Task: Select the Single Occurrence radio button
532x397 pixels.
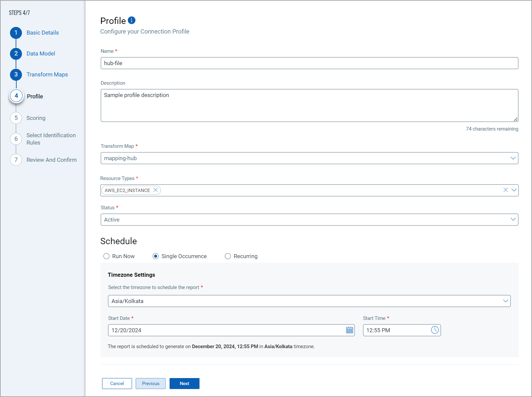Action: click(156, 256)
